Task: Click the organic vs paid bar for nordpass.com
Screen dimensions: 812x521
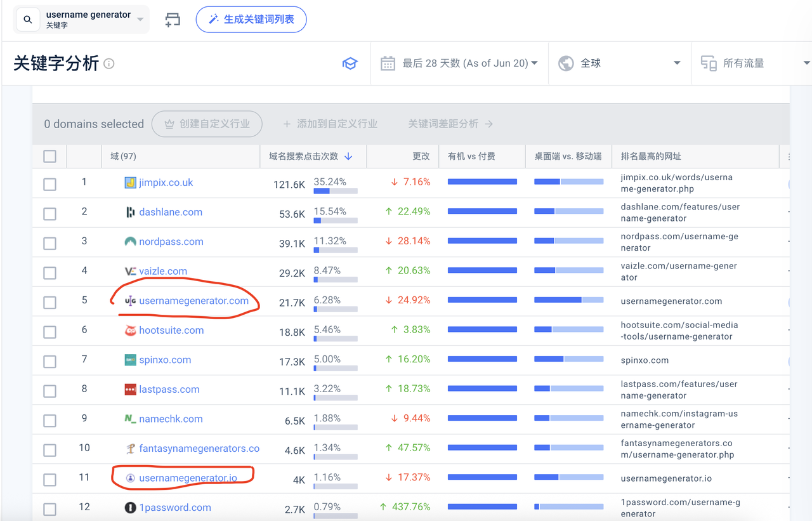Action: tap(482, 241)
